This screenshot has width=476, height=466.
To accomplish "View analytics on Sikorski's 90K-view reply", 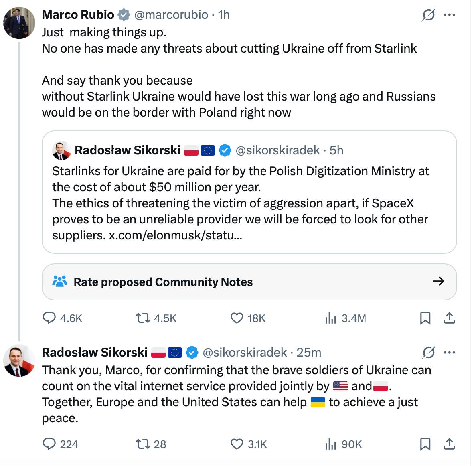I will point(330,444).
